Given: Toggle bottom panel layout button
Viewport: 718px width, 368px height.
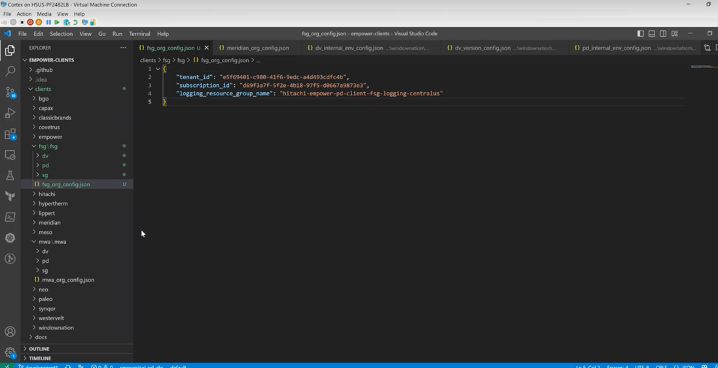Looking at the screenshot, I should (652, 33).
